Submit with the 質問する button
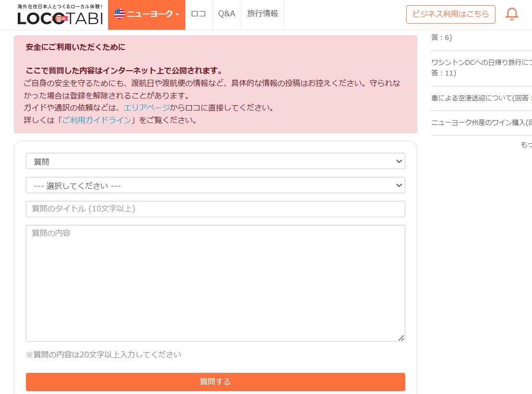 point(216,382)
